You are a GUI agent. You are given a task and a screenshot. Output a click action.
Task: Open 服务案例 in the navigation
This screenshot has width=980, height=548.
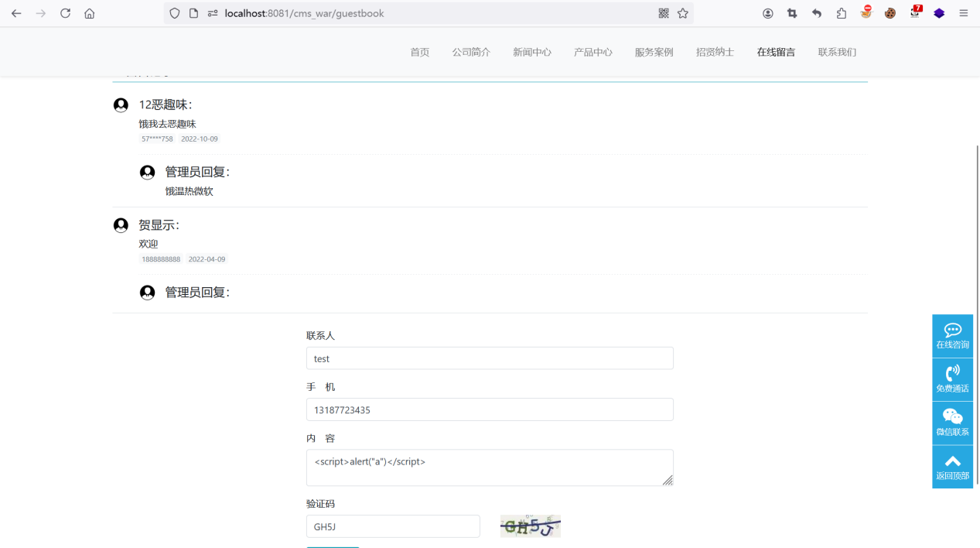tap(654, 52)
